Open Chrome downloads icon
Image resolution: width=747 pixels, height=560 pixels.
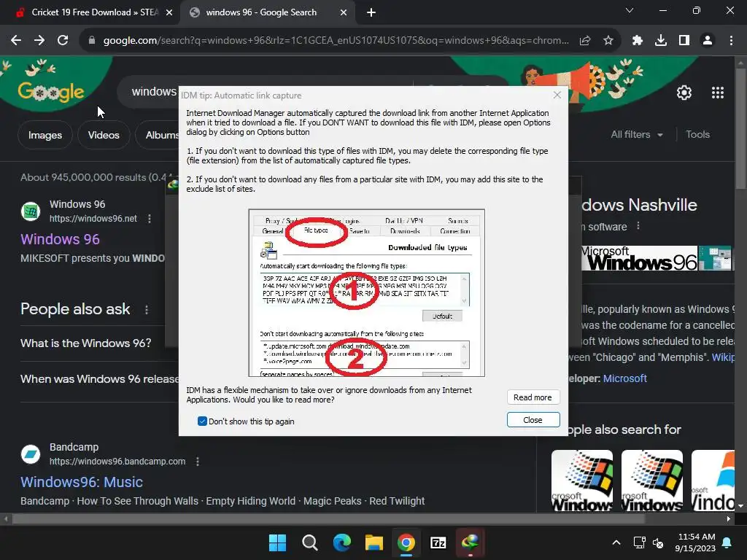[661, 41]
